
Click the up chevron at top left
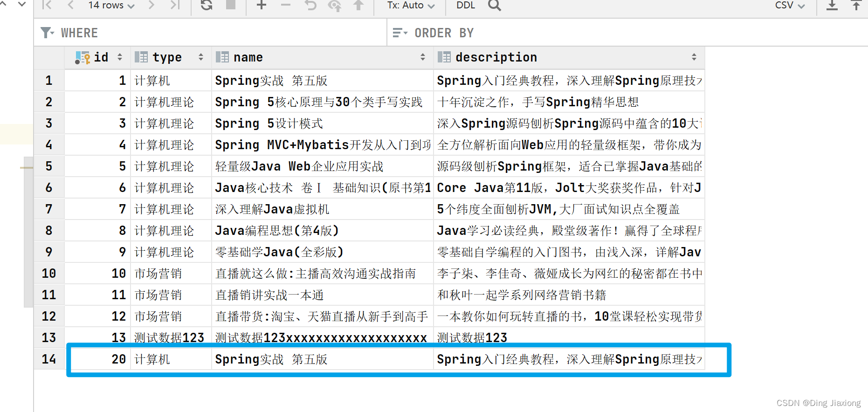(2, 5)
